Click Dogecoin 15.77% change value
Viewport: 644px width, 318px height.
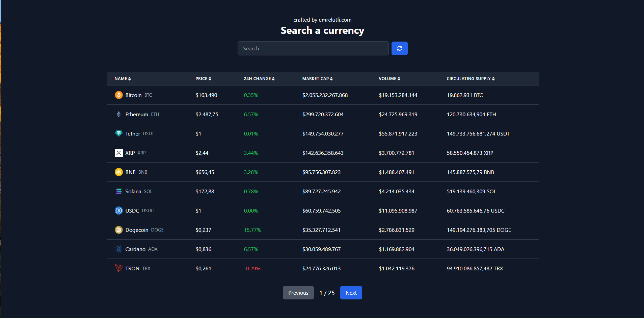(252, 230)
